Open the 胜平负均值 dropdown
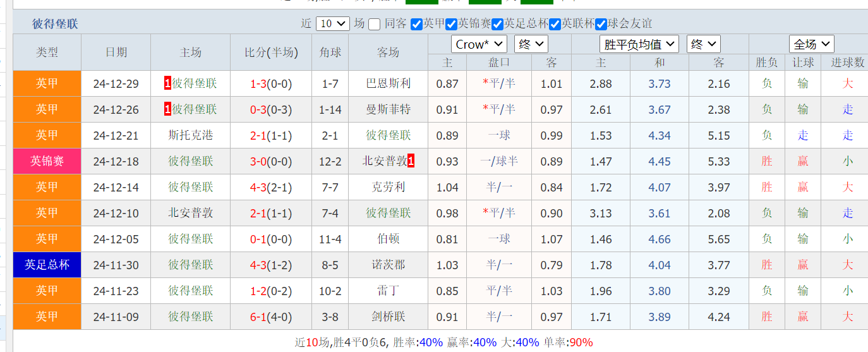 639,44
